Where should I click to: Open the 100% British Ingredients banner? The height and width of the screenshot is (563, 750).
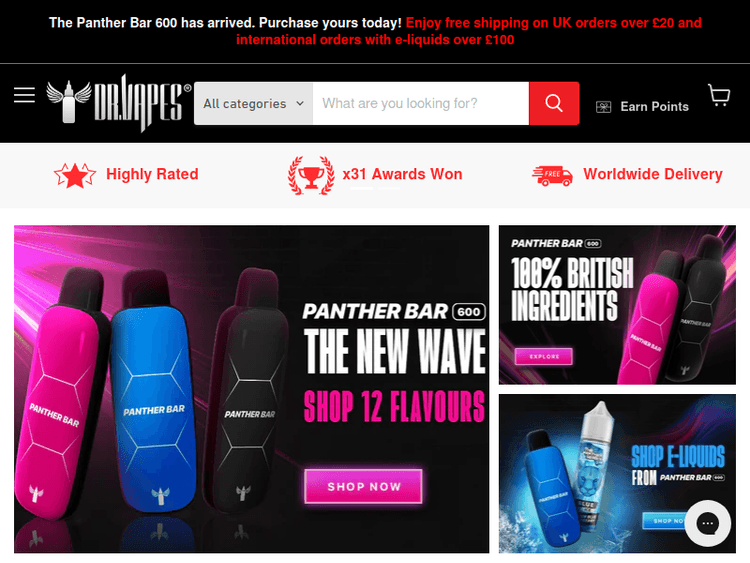(x=617, y=305)
